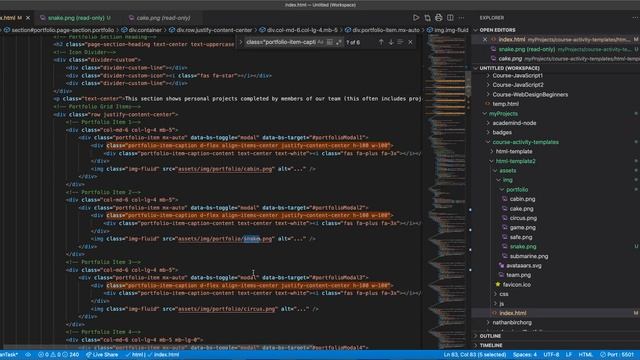This screenshot has width=640, height=360.
Task: Switch to cake.png (read-only) tab
Action: coord(163,18)
